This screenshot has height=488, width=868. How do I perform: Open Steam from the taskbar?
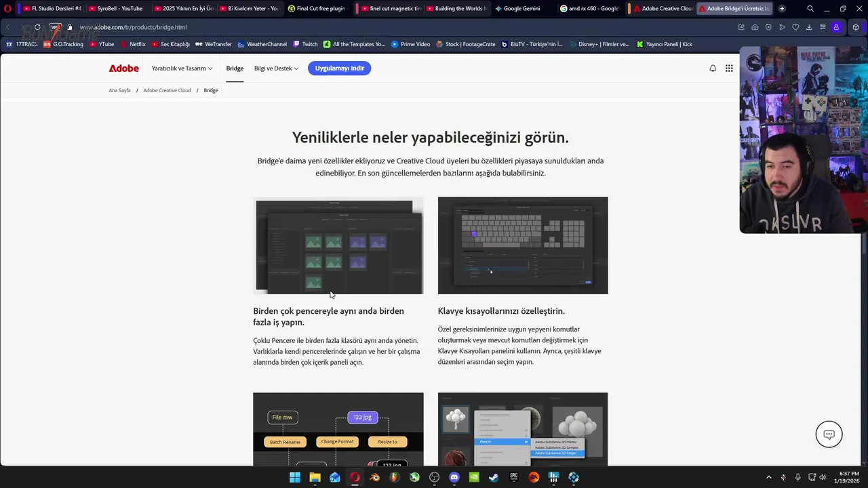(x=494, y=477)
